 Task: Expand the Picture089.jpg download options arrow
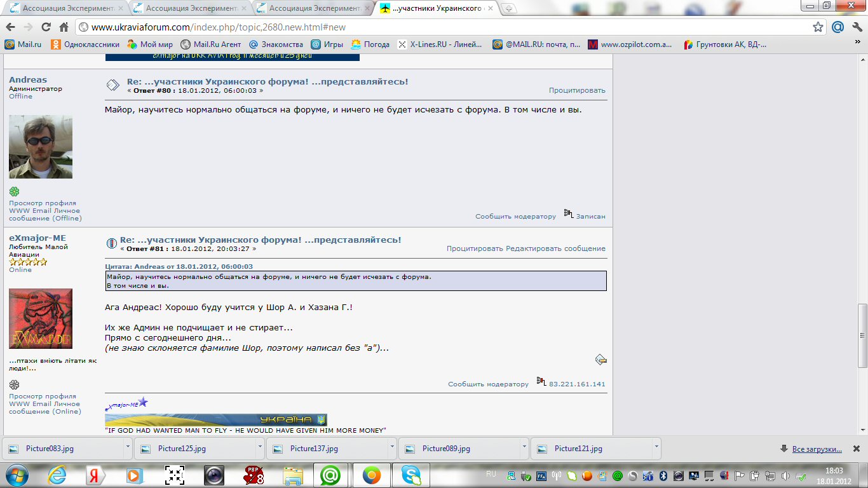point(524,448)
